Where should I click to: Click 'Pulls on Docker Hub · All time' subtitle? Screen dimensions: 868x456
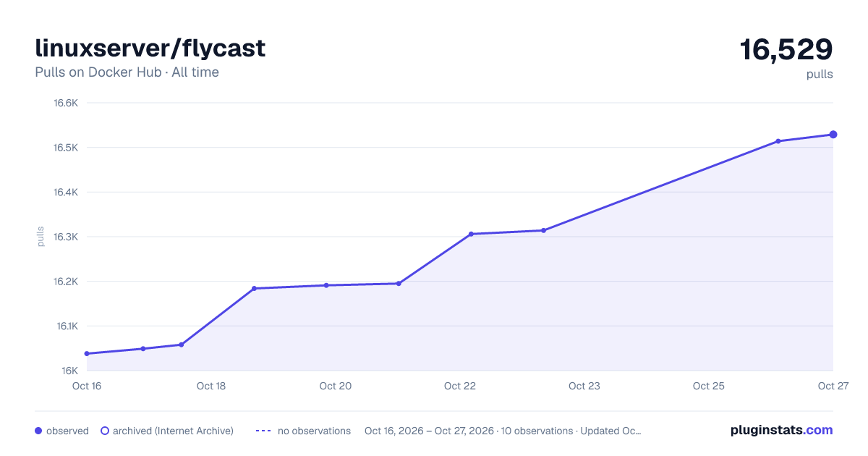[x=127, y=72]
